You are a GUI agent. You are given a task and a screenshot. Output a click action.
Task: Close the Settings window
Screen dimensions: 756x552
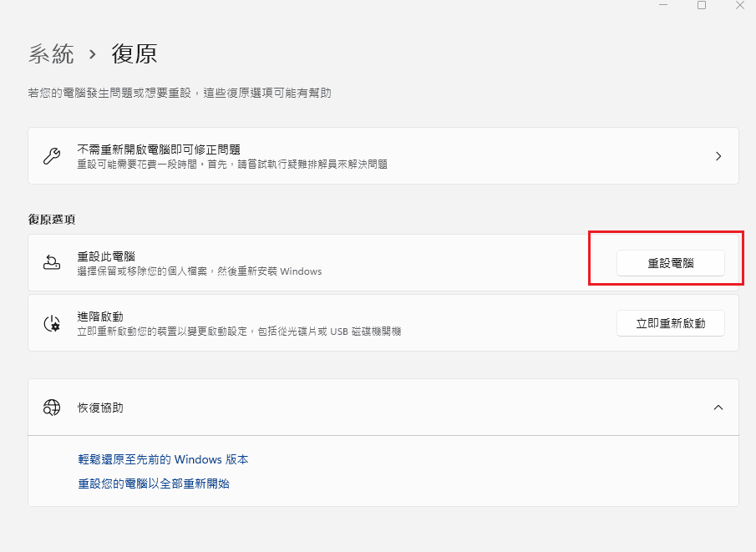point(739,5)
